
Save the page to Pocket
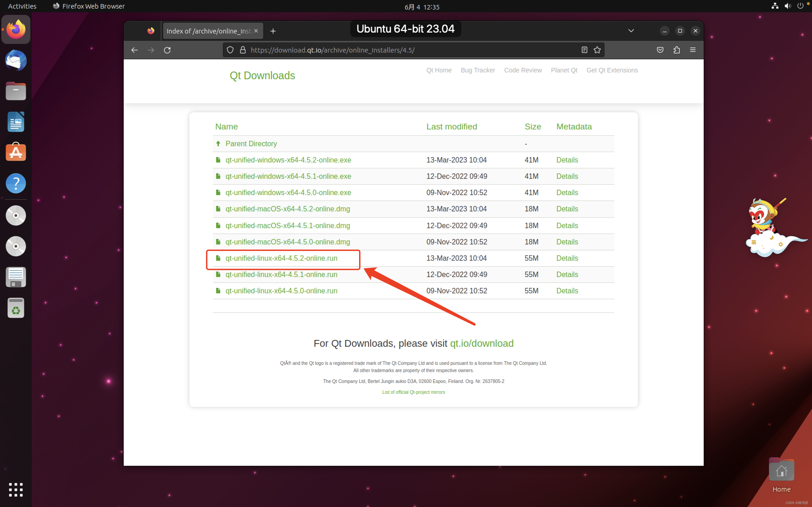(x=660, y=50)
